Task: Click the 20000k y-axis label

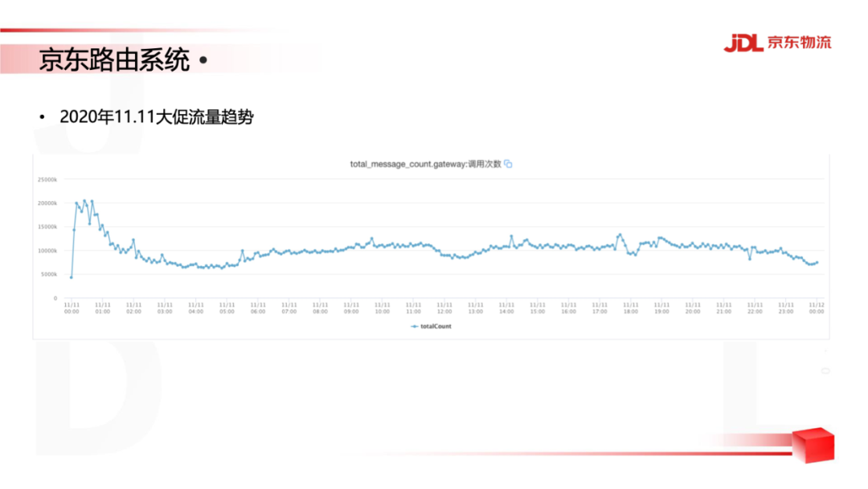Action: [x=47, y=203]
